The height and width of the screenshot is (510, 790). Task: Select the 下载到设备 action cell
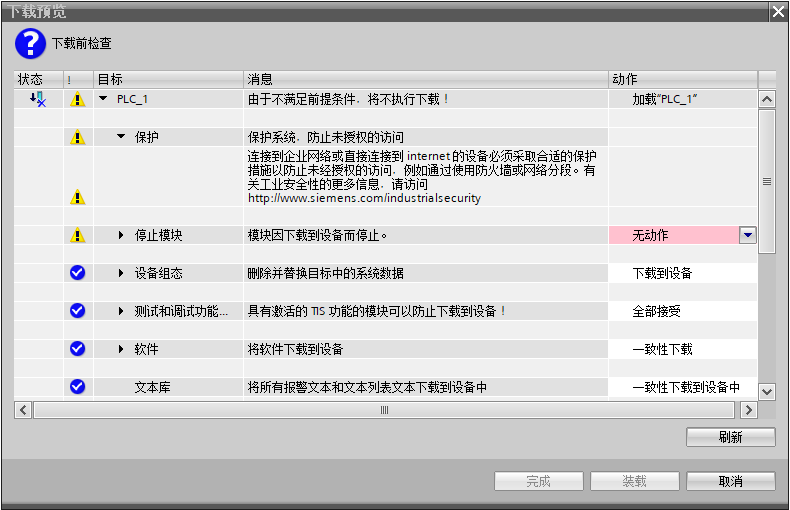(683, 273)
